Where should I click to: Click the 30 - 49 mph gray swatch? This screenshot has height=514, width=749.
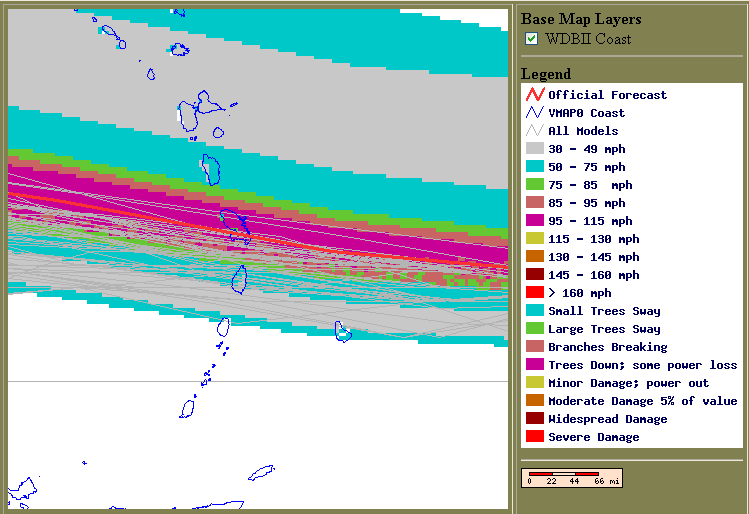(535, 149)
